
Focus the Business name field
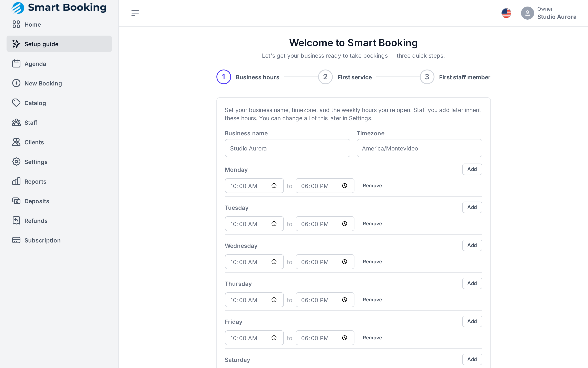[x=287, y=148]
